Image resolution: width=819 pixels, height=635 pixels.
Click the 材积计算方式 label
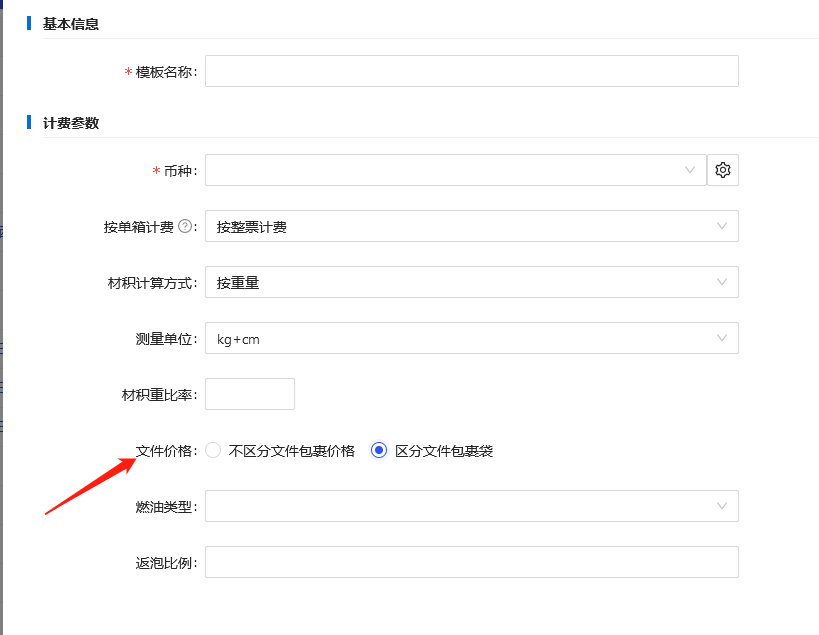tap(152, 283)
